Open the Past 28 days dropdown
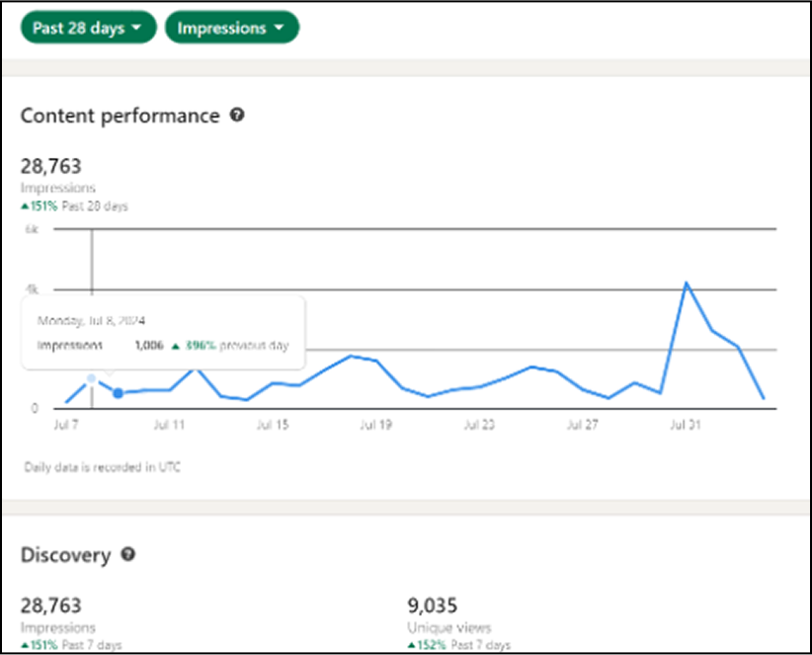The height and width of the screenshot is (655, 812). [88, 28]
